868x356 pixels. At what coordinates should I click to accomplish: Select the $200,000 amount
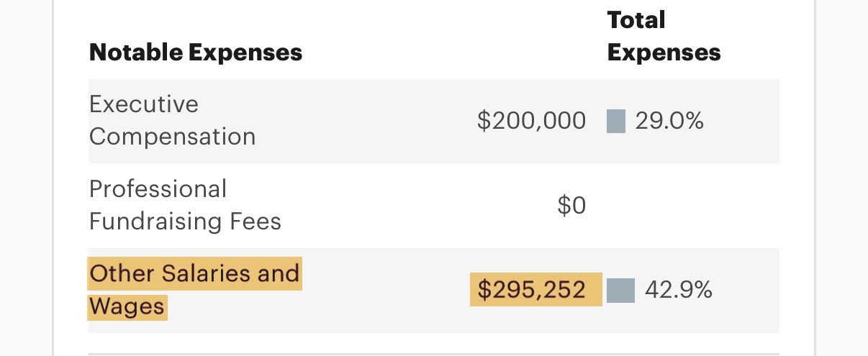click(531, 121)
